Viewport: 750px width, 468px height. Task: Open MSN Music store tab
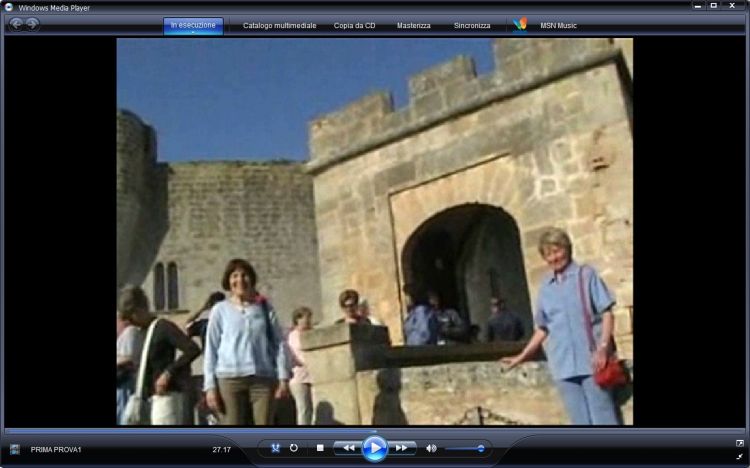click(x=558, y=25)
